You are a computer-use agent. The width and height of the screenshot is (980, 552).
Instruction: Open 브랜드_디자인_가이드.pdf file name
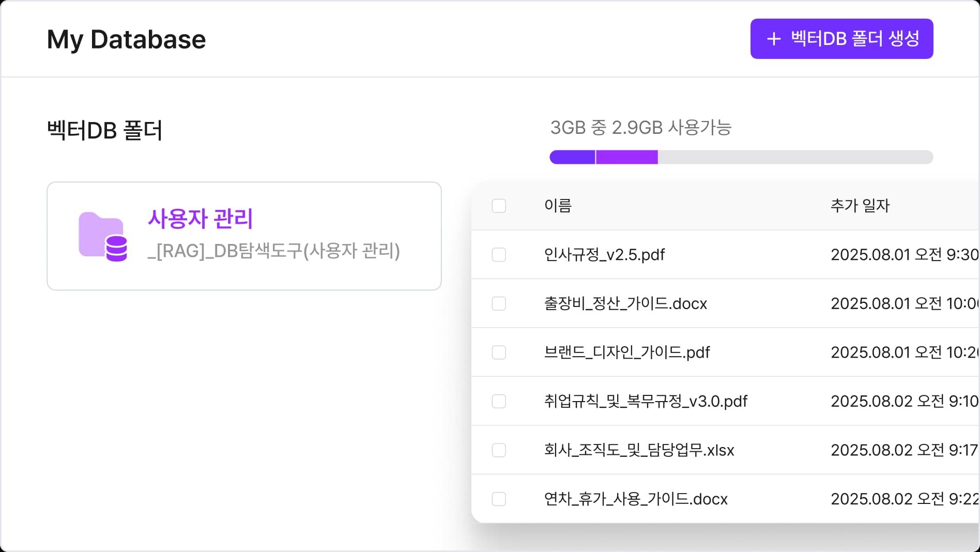tap(626, 352)
